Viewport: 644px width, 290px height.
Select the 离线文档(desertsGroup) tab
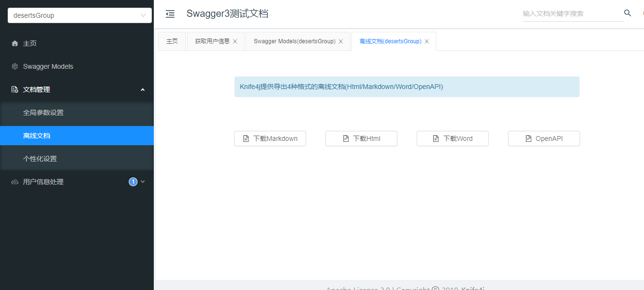390,41
